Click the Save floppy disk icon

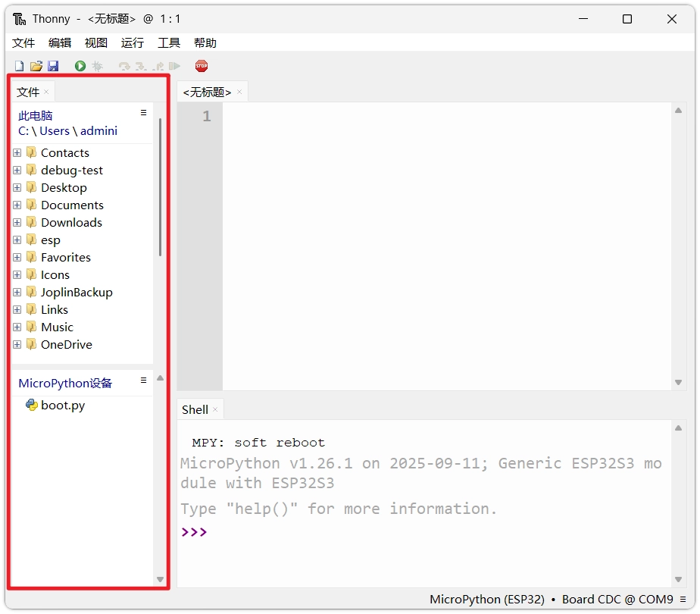(x=53, y=67)
